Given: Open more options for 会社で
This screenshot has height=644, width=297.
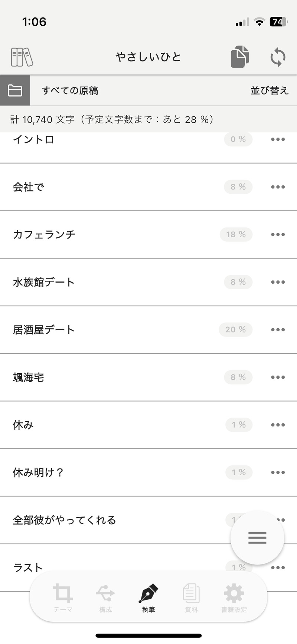Looking at the screenshot, I should coord(278,187).
